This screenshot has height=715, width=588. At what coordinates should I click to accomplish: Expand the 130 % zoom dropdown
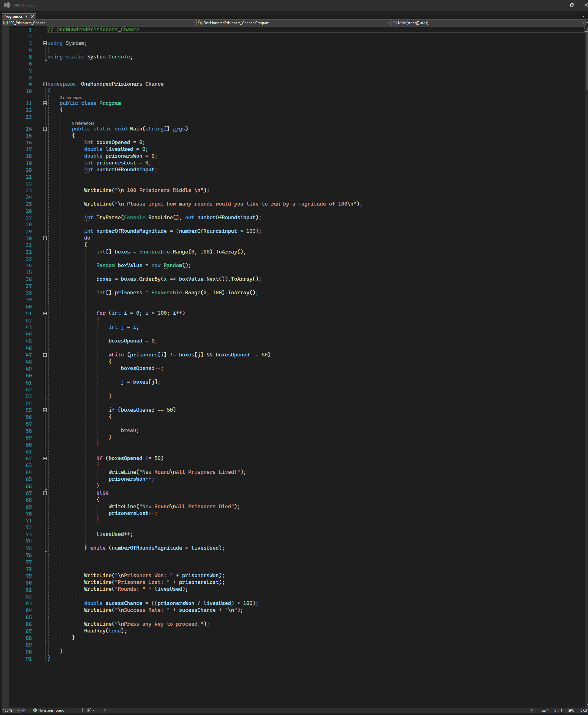click(19, 710)
